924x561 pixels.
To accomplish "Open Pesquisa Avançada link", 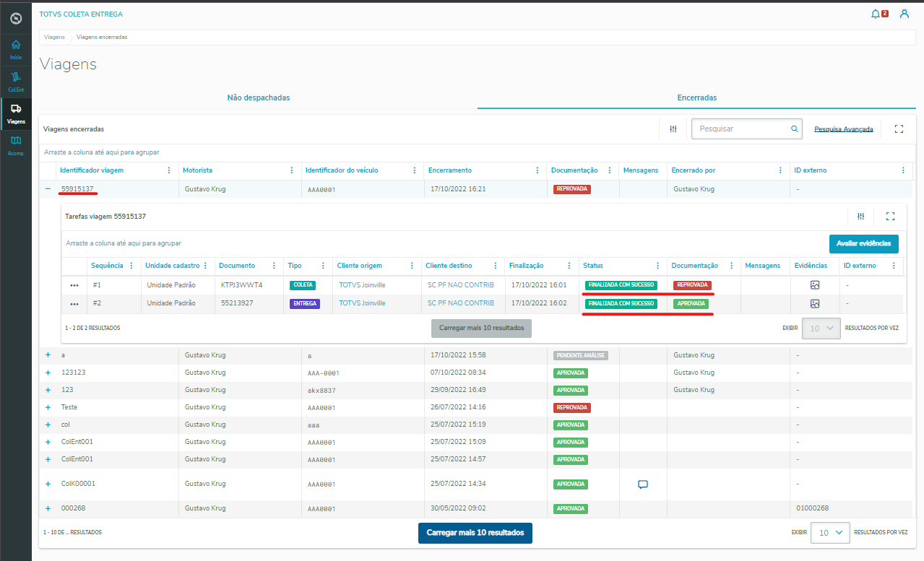I will 844,129.
